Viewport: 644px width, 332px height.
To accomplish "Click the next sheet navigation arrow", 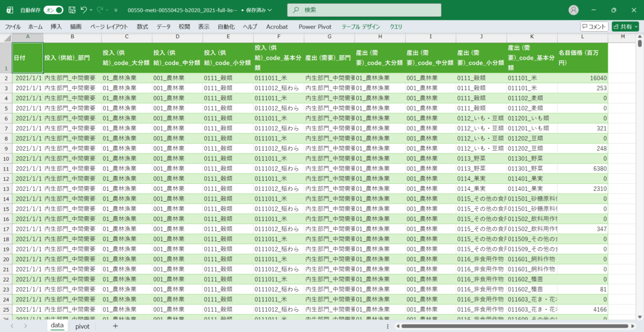I will point(26,326).
